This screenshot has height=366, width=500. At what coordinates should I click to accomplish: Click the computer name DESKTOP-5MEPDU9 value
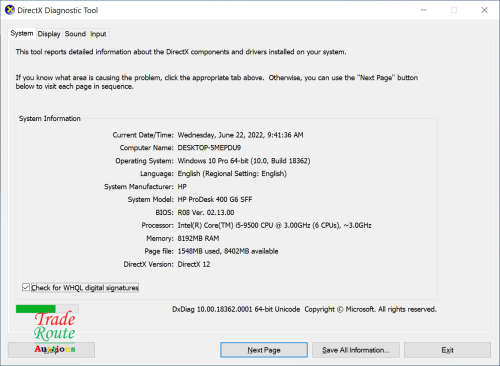(209, 148)
